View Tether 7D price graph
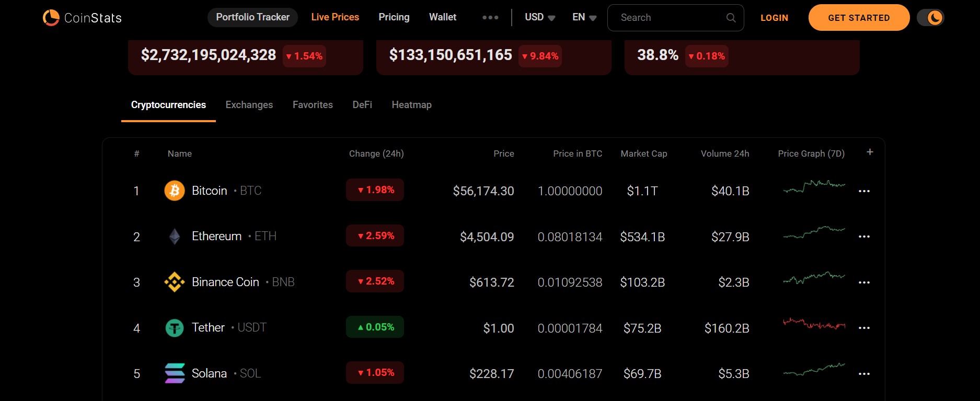This screenshot has width=980, height=401. [814, 324]
